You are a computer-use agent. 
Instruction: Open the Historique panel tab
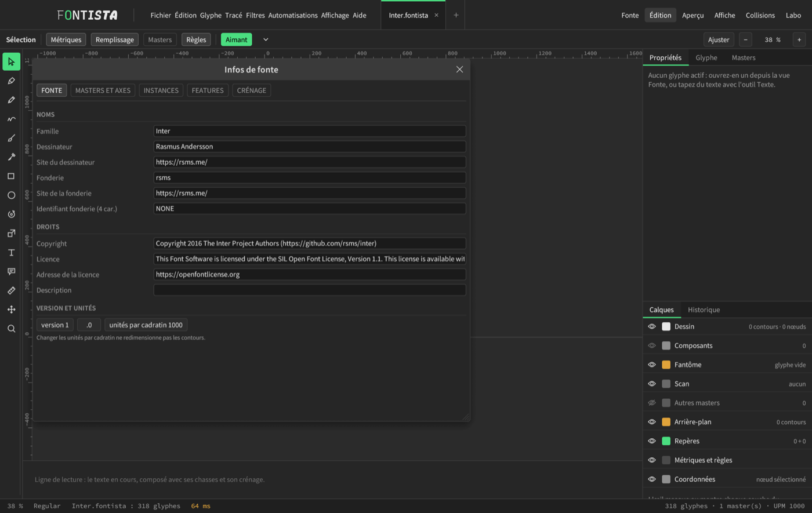(x=704, y=310)
